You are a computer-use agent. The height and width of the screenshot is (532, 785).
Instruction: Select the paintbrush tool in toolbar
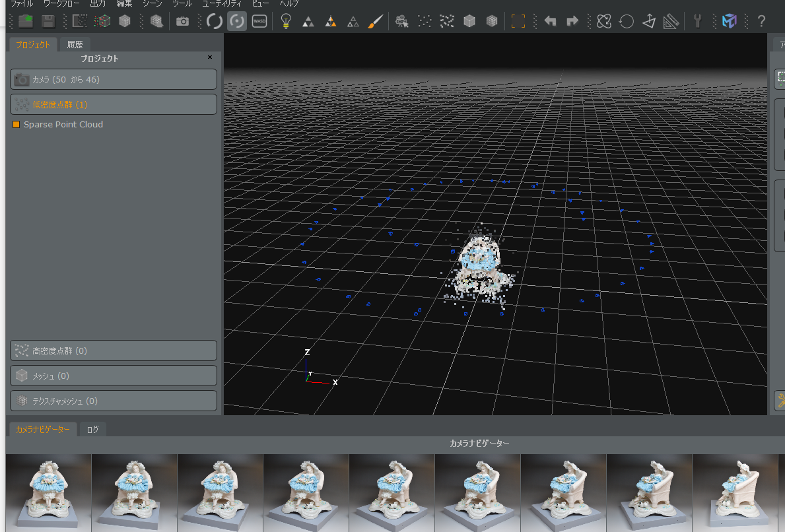(x=375, y=21)
